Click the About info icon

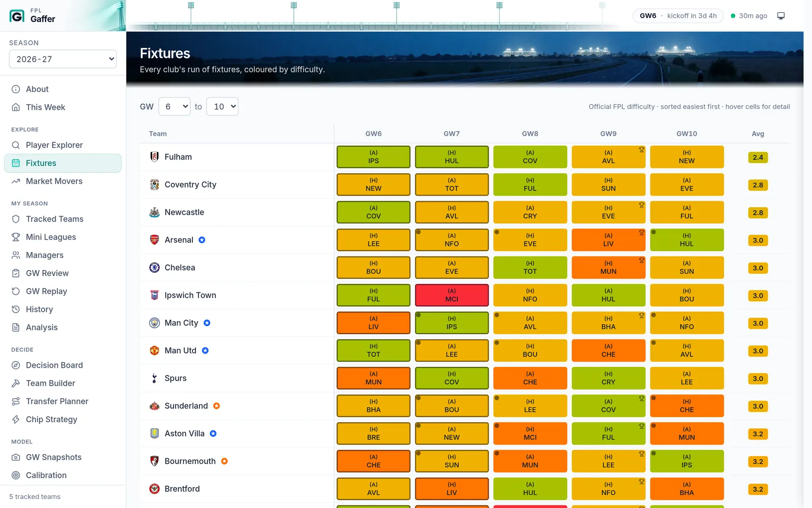(16, 89)
